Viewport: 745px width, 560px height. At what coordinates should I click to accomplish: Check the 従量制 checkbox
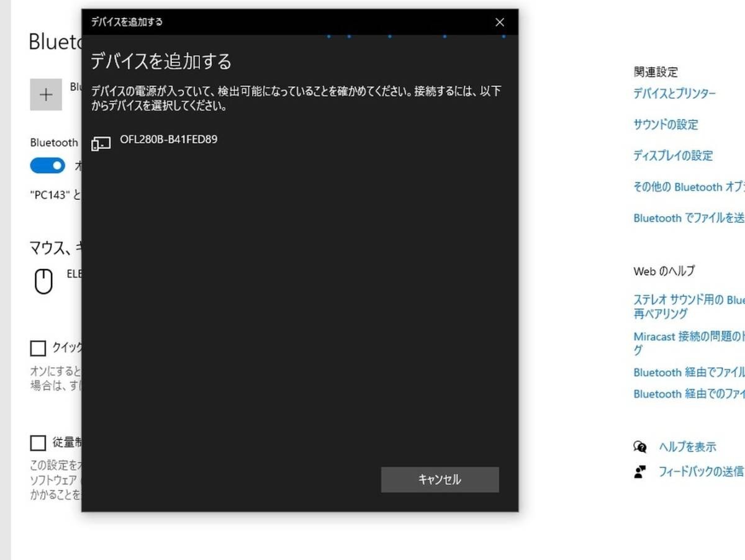point(38,443)
